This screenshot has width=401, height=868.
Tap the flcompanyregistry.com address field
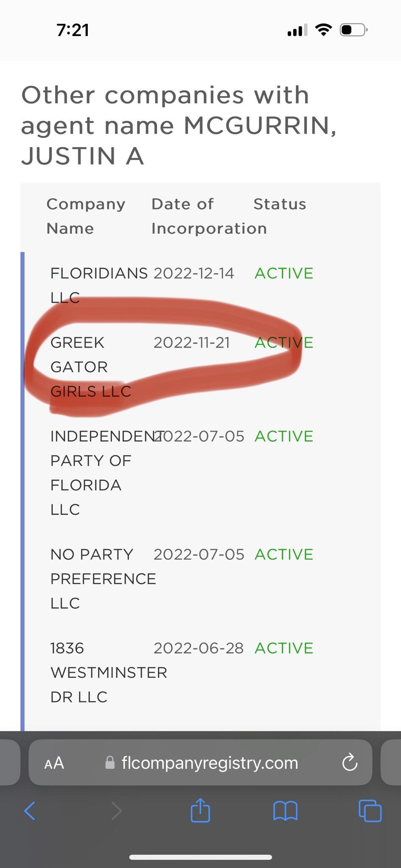coord(200,762)
